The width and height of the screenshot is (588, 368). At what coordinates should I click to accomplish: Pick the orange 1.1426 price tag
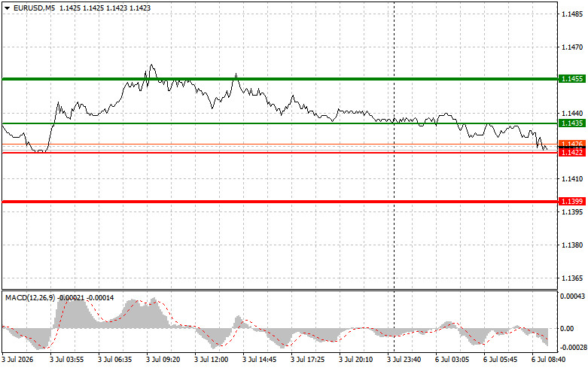coord(572,144)
